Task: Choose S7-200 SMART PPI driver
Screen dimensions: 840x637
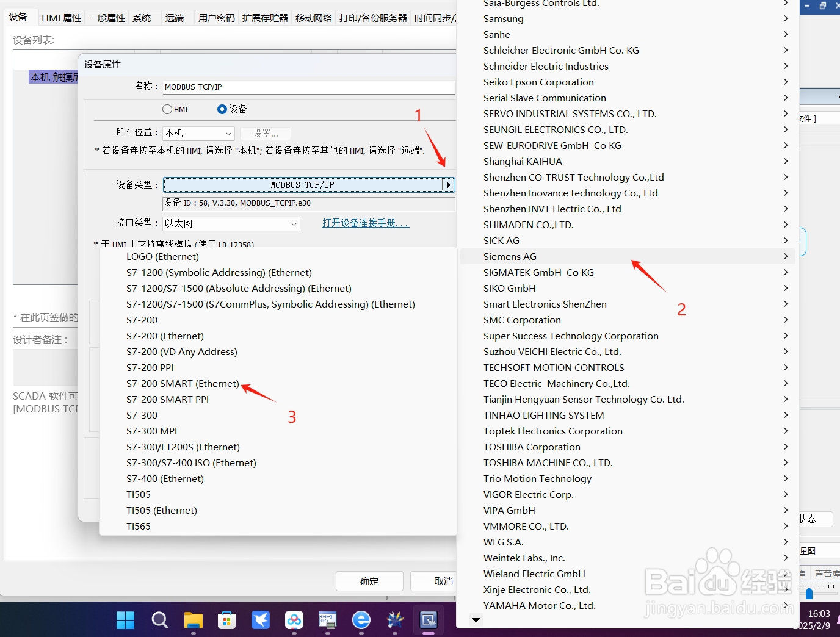Action: (167, 400)
